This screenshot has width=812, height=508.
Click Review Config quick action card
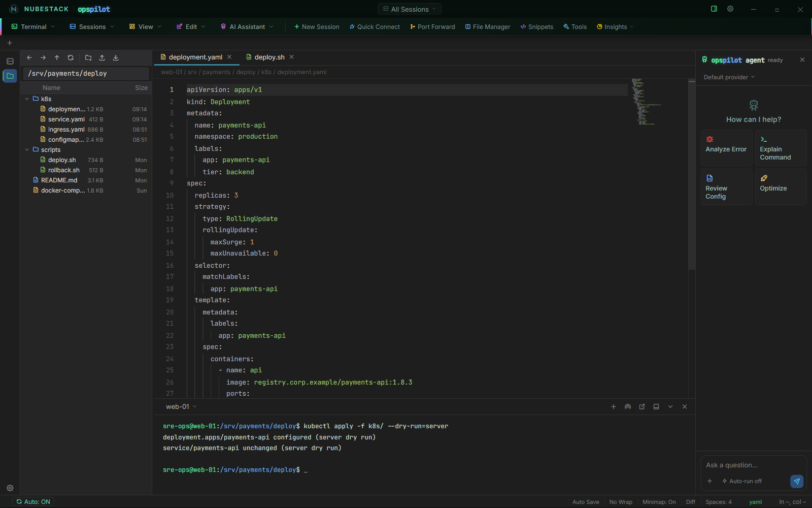(x=726, y=187)
